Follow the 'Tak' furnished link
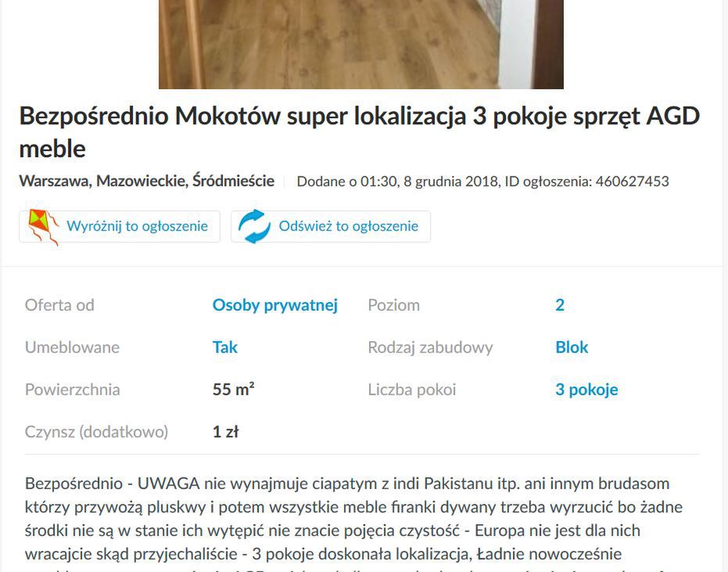Image resolution: width=728 pixels, height=572 pixels. [224, 347]
